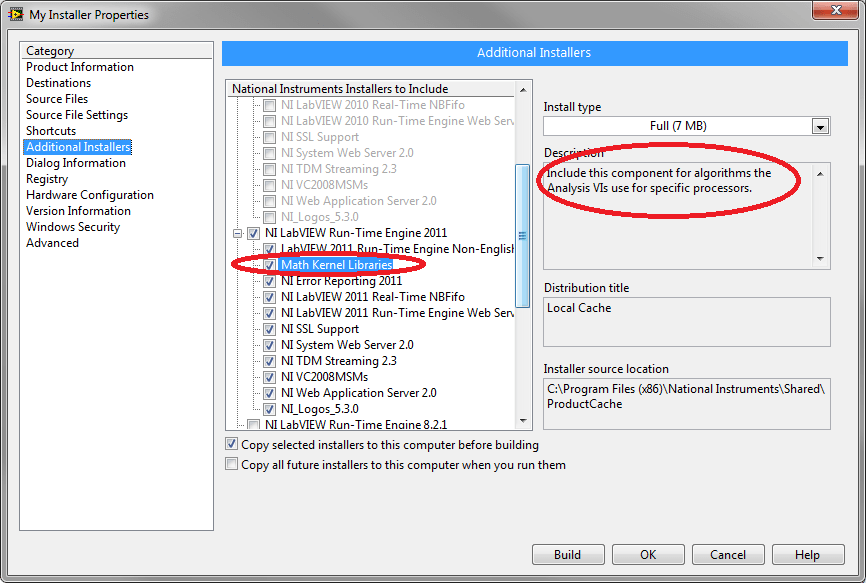Go to Source Files category
Image resolution: width=866 pixels, height=583 pixels.
pyautogui.click(x=57, y=99)
